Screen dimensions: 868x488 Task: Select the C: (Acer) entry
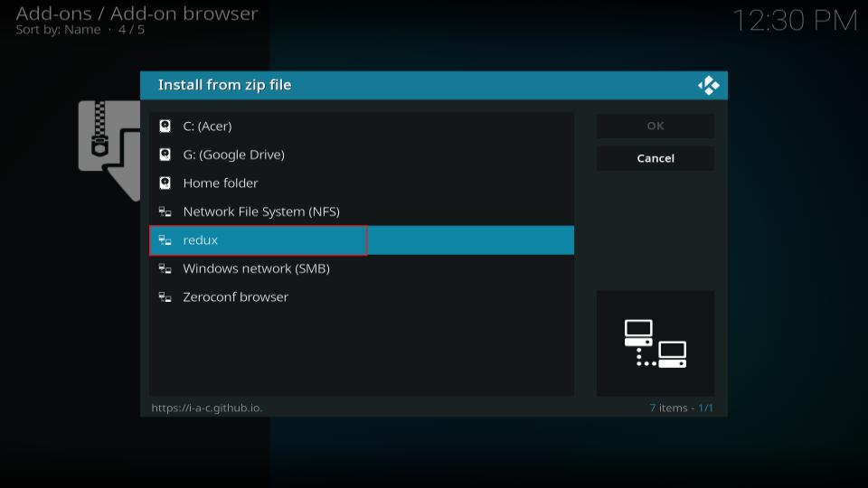362,127
